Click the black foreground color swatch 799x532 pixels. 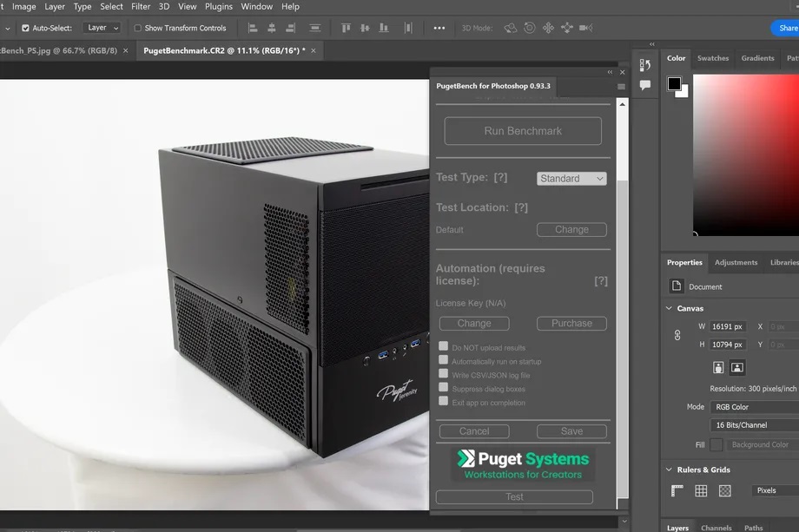[674, 83]
